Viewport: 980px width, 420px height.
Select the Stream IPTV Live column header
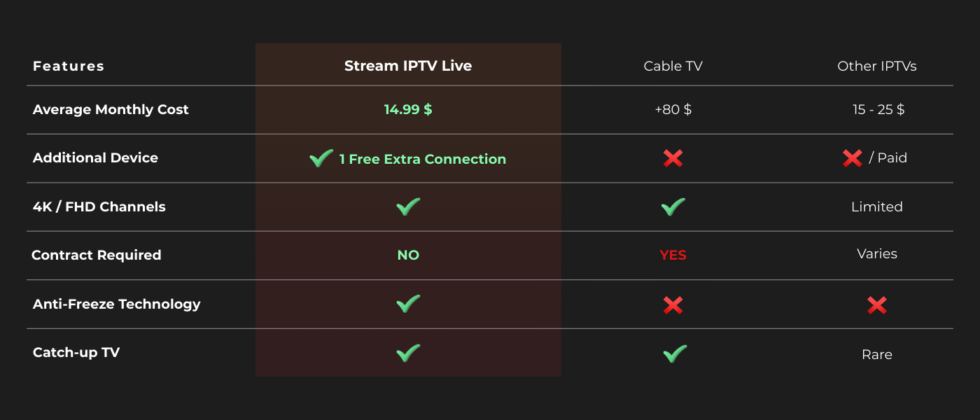pos(408,66)
